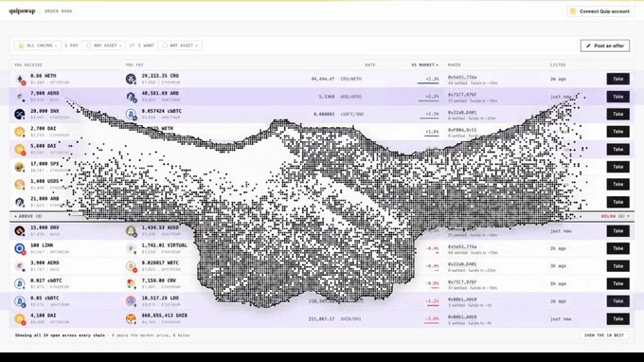Sort by the VS Market column

point(424,65)
